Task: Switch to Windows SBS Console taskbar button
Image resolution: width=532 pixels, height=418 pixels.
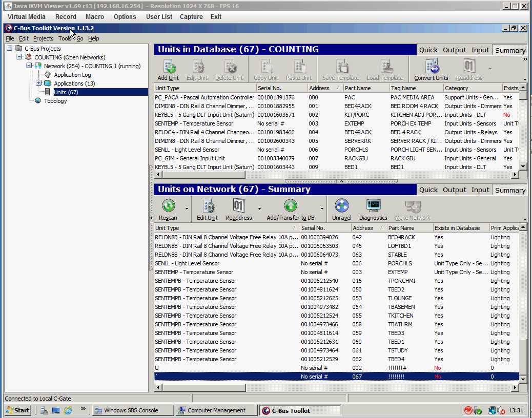Action: click(132, 410)
